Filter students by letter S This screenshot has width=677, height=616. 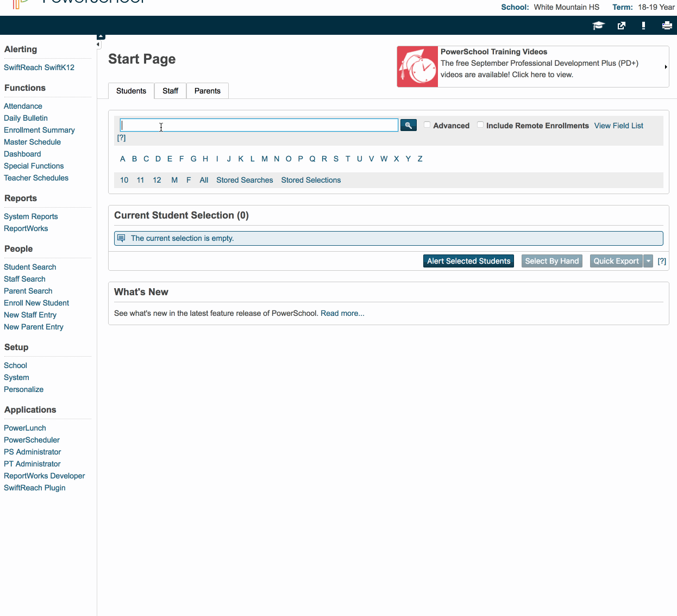tap(336, 159)
